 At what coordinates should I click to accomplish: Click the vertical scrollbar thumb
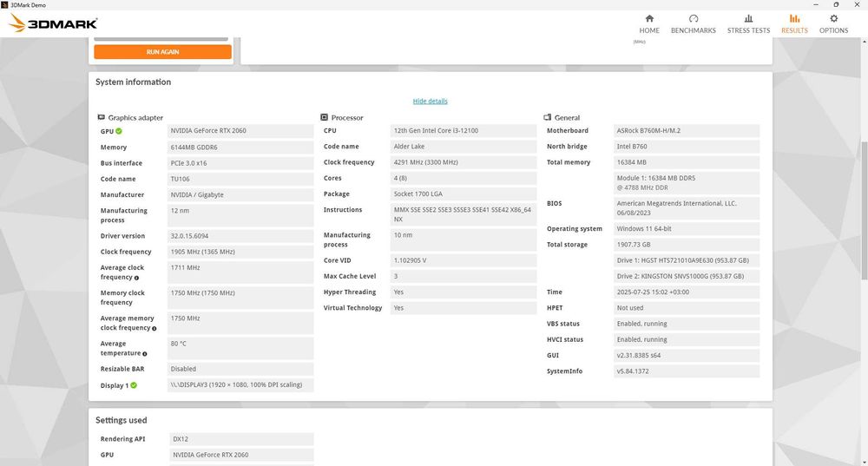(864, 210)
